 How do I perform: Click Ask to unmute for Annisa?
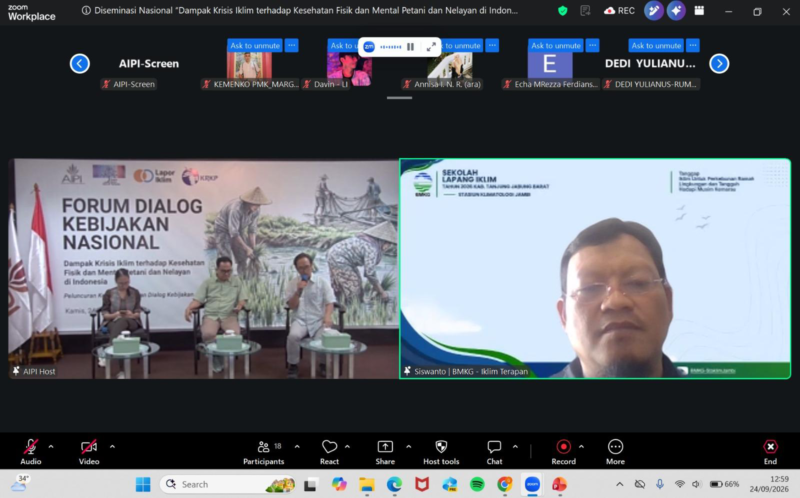tap(462, 45)
